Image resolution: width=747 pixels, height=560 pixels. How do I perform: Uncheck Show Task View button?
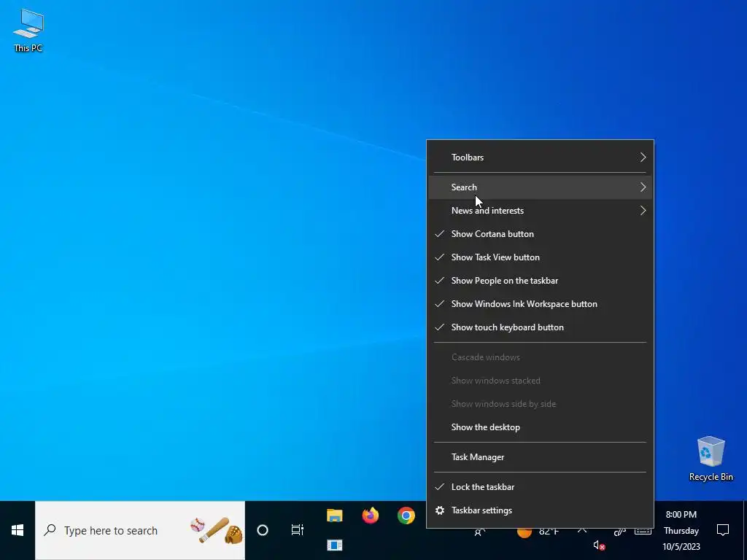click(541, 257)
